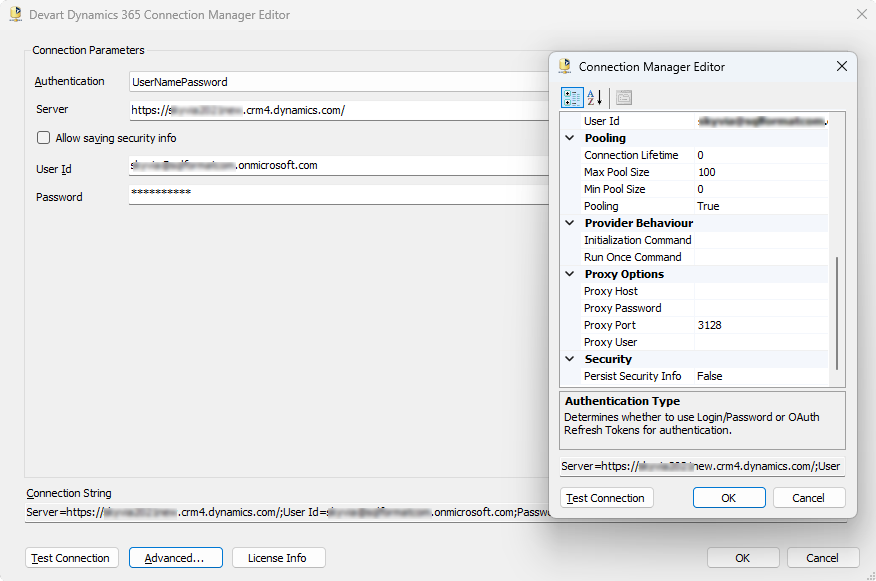Select the Proxy Port value field
876x581 pixels.
click(x=760, y=325)
